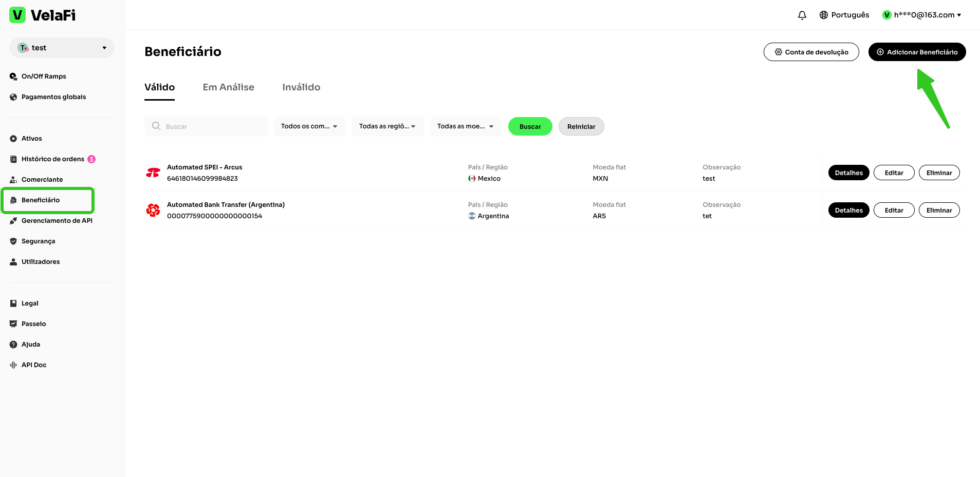Open Ativos in the sidebar
This screenshot has height=477, width=980.
tap(31, 139)
